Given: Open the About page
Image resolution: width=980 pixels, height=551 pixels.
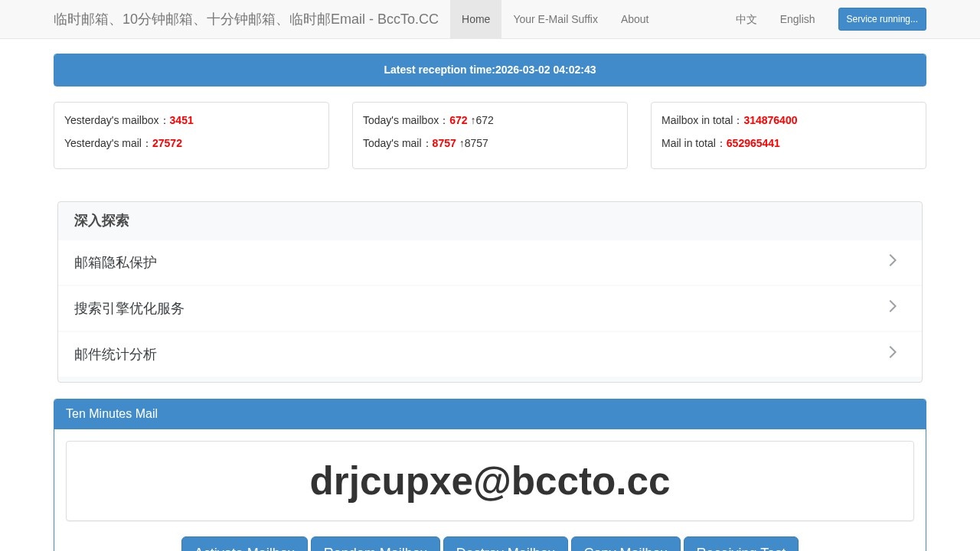Looking at the screenshot, I should [634, 19].
